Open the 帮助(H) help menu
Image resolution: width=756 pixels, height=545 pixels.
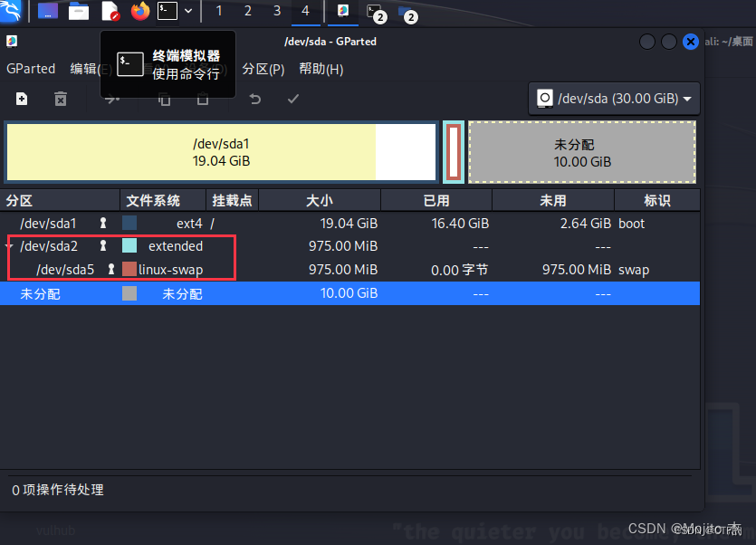pos(321,69)
